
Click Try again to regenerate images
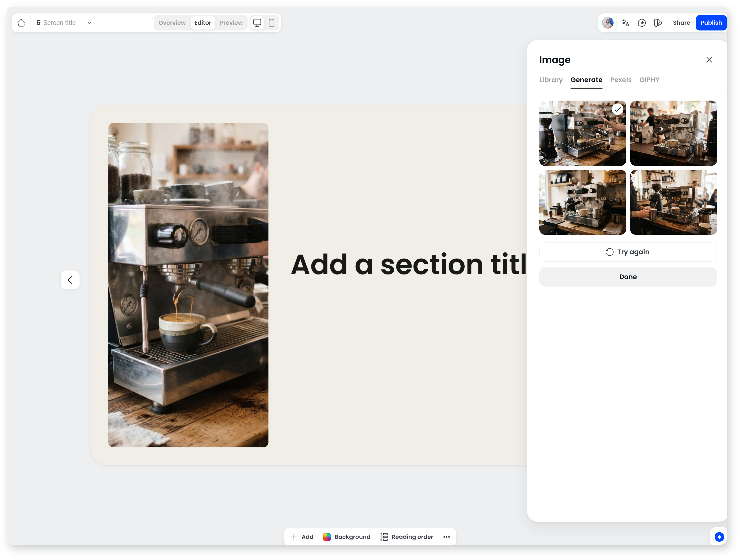(x=628, y=252)
